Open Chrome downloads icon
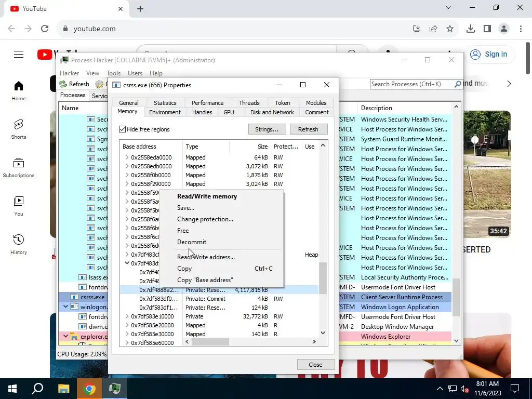532x399 pixels. point(471,29)
